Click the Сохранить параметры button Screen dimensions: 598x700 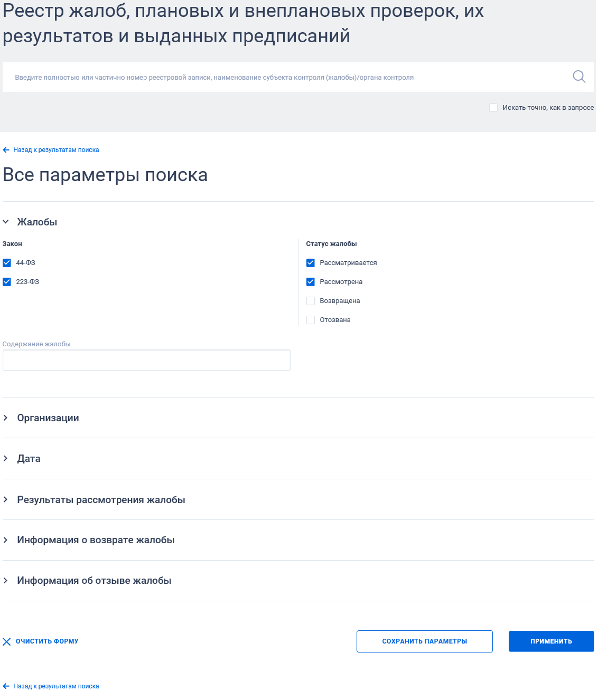pos(425,641)
